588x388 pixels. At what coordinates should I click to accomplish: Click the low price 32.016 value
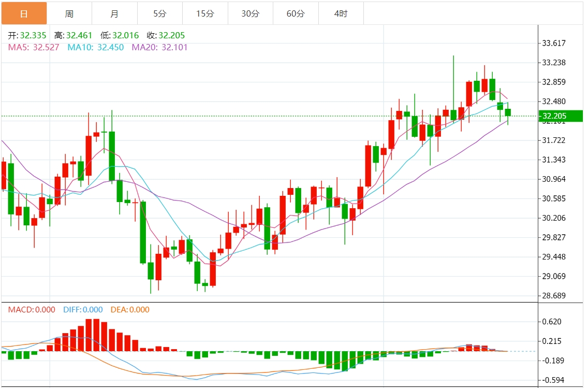click(x=126, y=35)
